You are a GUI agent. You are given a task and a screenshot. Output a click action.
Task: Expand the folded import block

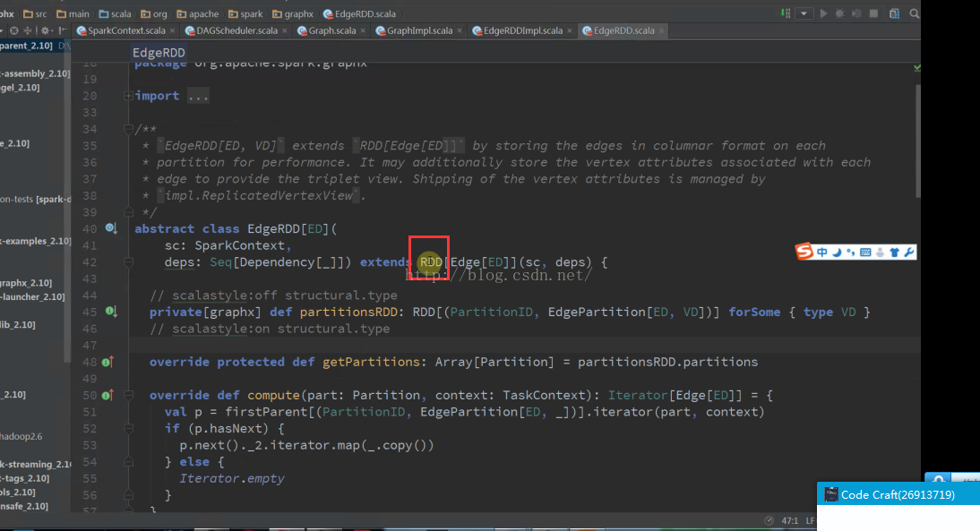pyautogui.click(x=128, y=96)
